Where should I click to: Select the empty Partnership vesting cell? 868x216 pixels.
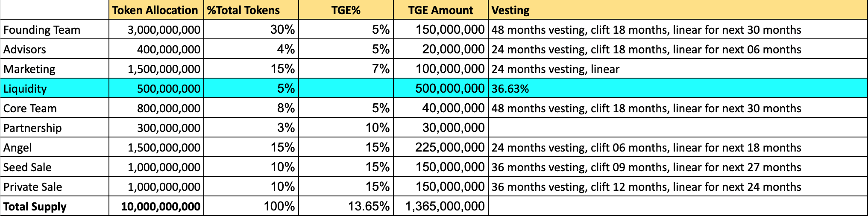click(x=677, y=128)
